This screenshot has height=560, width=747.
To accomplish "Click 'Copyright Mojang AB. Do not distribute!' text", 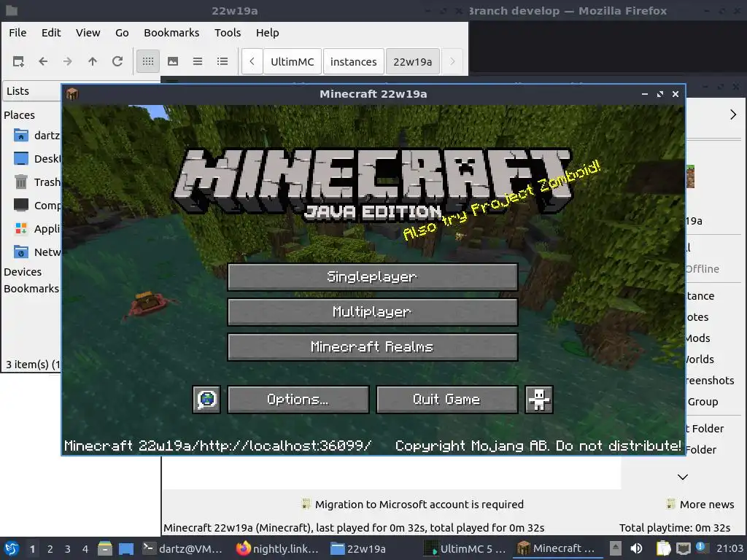I will 538,446.
